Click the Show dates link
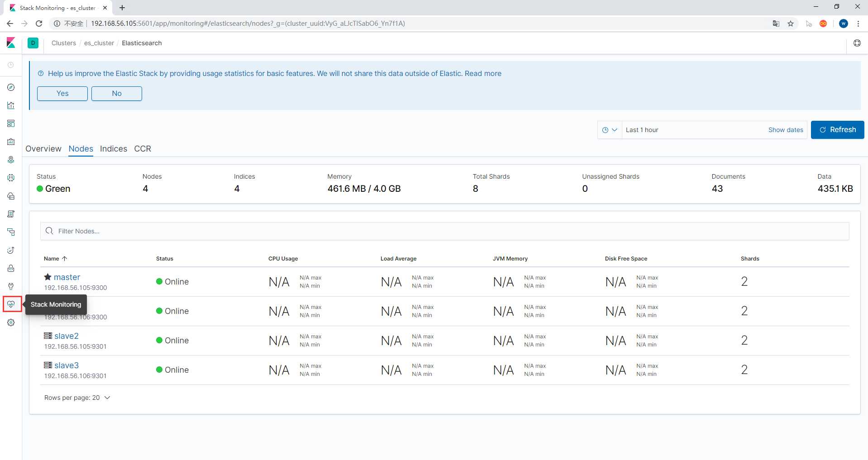This screenshot has width=868, height=460. 786,130
